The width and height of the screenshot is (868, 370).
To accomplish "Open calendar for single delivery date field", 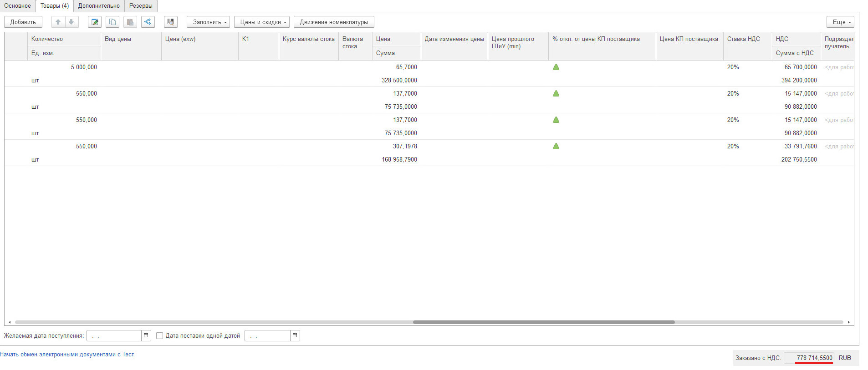I will click(x=295, y=335).
